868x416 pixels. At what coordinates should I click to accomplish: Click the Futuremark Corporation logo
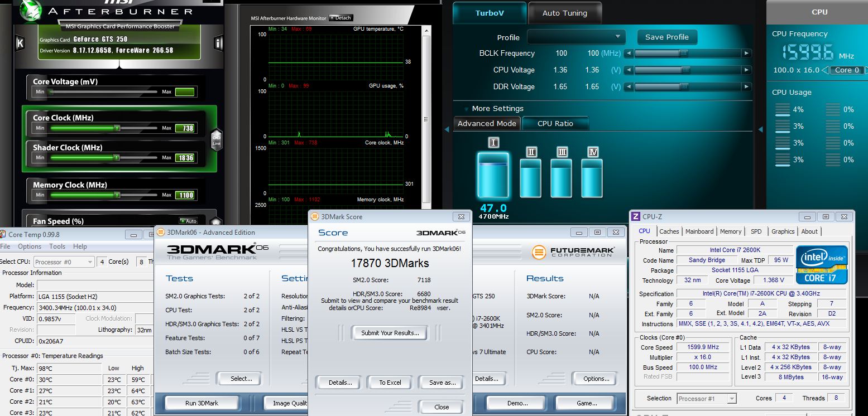573,252
